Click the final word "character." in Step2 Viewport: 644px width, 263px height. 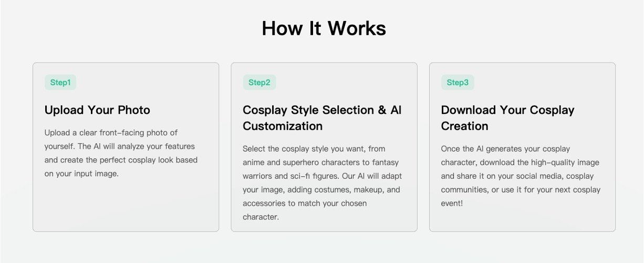pos(261,217)
